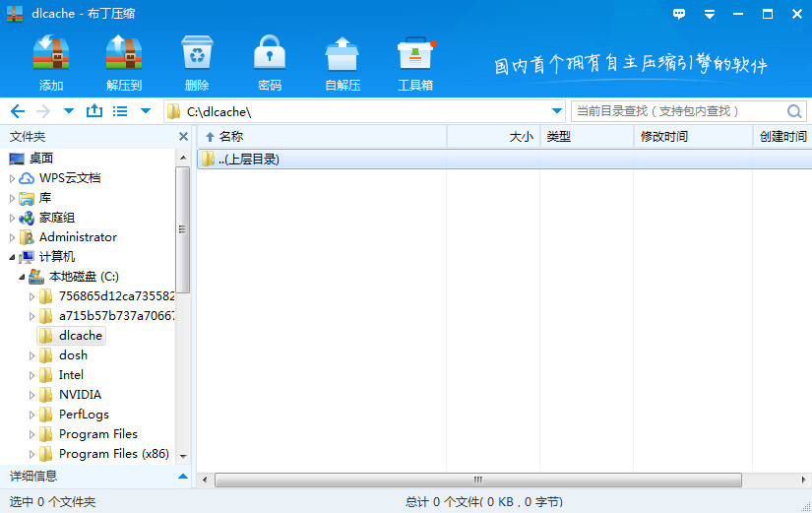
Task: Sort by 名称 column header
Action: (x=322, y=136)
